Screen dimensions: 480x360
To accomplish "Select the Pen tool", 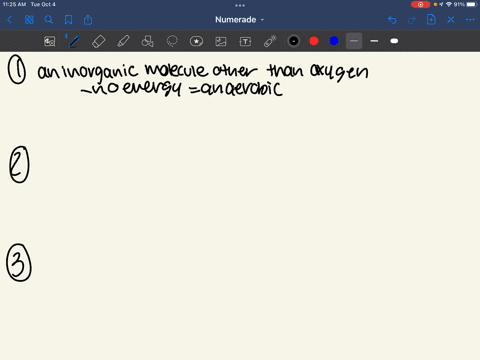I will [x=74, y=41].
